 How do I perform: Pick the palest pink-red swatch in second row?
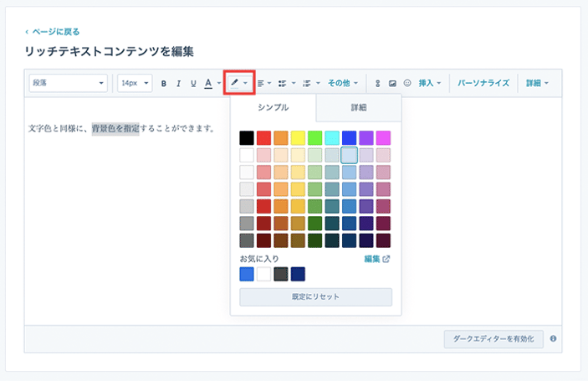point(263,155)
